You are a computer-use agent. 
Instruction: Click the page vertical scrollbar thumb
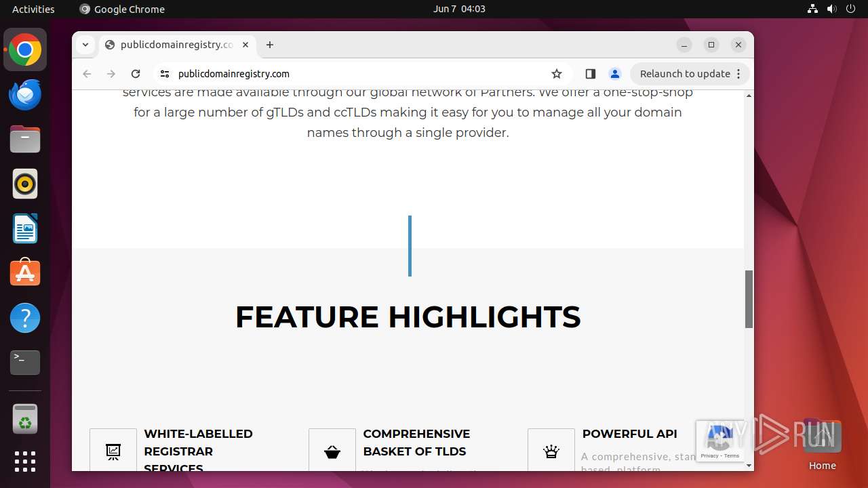point(749,299)
